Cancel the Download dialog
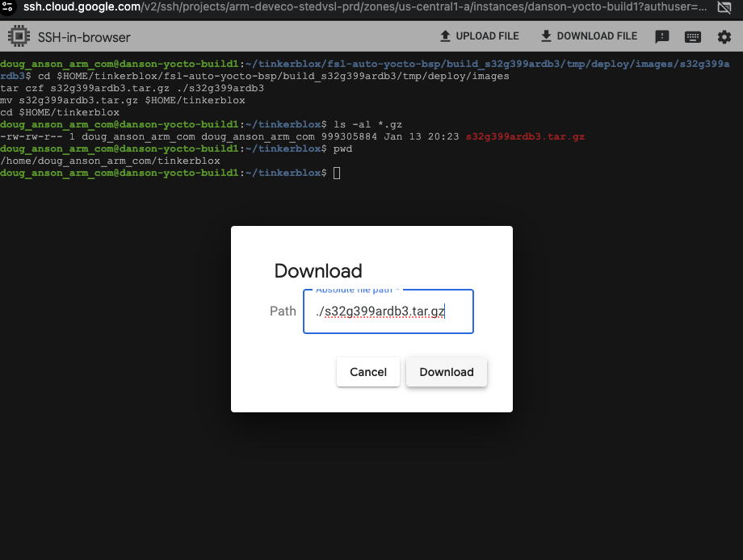This screenshot has height=560, width=743. click(x=367, y=372)
